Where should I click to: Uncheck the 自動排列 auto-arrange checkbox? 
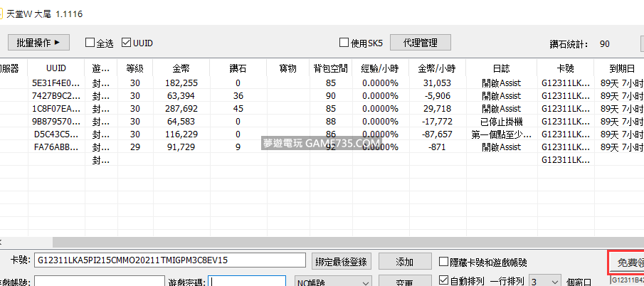[x=445, y=281]
